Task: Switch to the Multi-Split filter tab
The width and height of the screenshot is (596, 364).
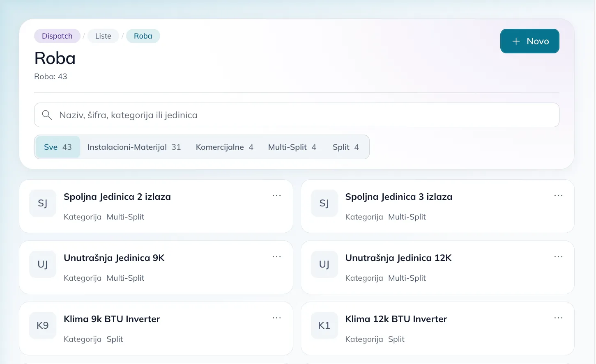Action: pos(292,147)
